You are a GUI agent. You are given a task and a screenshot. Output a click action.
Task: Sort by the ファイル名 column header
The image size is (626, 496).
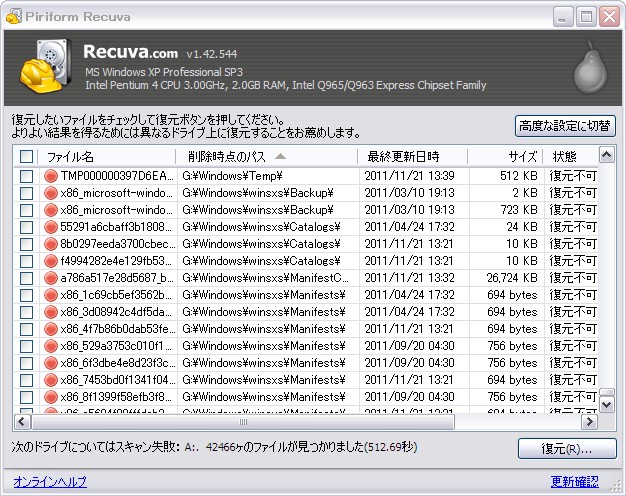[107, 156]
